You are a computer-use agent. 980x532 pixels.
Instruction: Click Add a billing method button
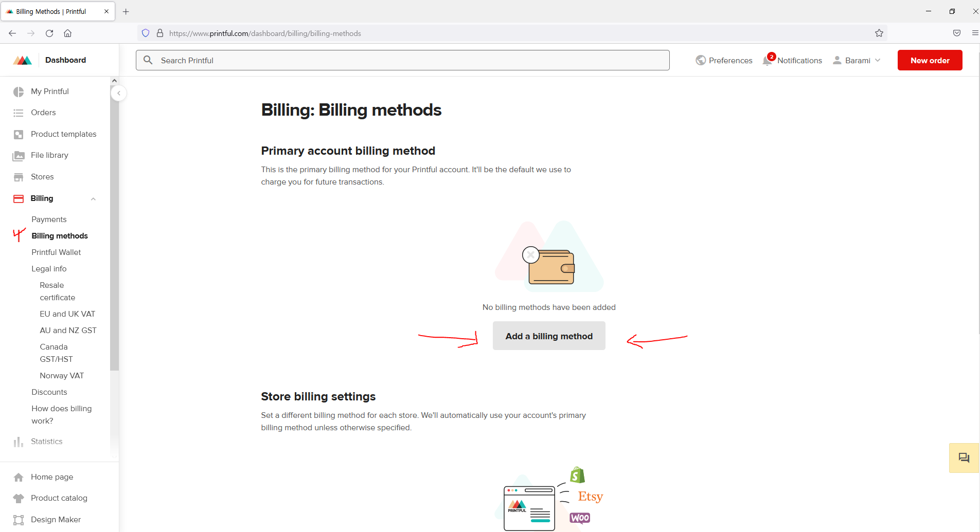(x=549, y=336)
